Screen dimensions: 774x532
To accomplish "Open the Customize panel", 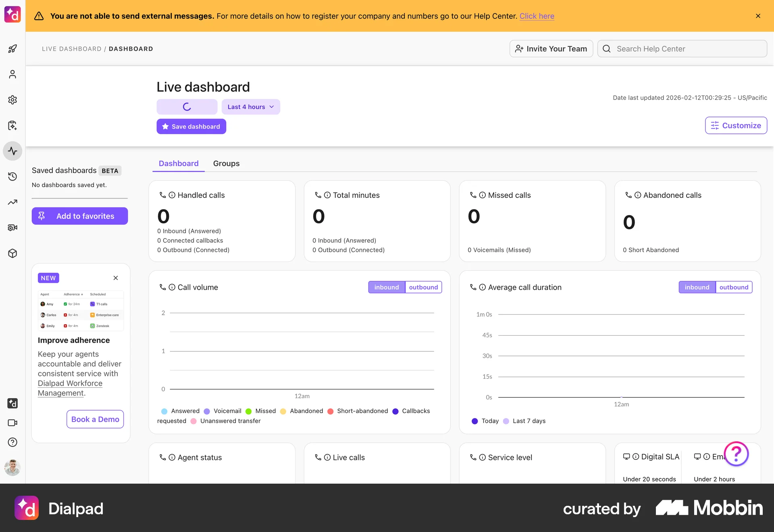I will [x=736, y=125].
